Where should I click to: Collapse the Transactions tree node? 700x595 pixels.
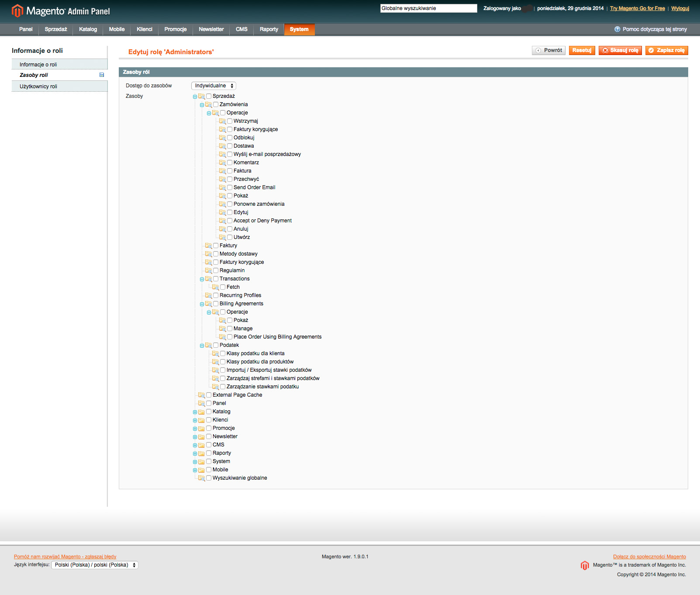tap(202, 279)
